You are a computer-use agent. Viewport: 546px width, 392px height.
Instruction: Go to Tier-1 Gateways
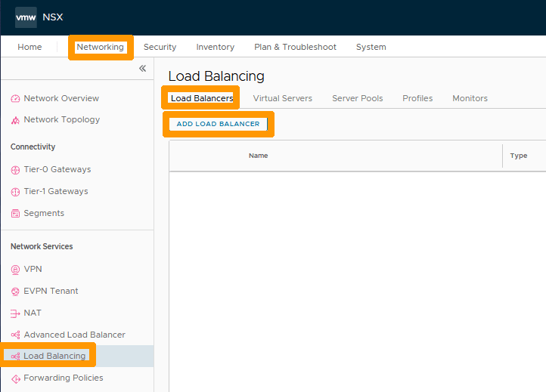pyautogui.click(x=56, y=191)
